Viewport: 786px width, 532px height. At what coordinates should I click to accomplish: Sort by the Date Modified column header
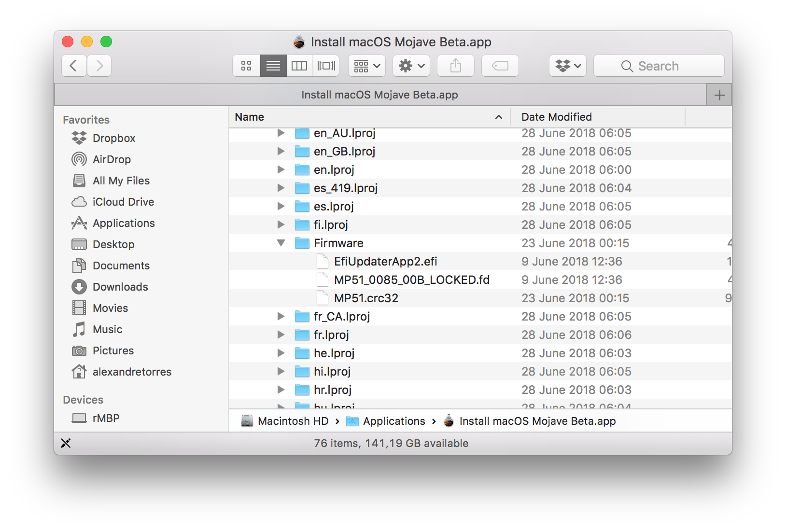point(598,117)
